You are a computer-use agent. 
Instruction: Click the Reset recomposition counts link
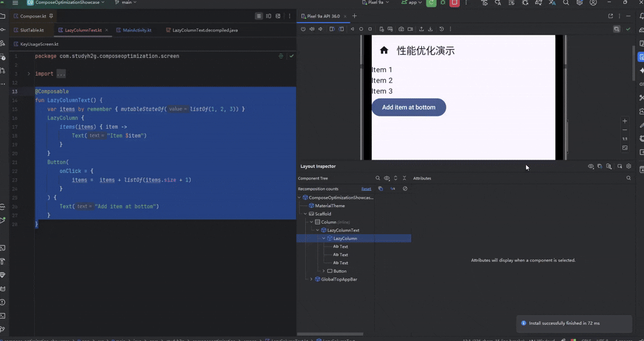(366, 189)
